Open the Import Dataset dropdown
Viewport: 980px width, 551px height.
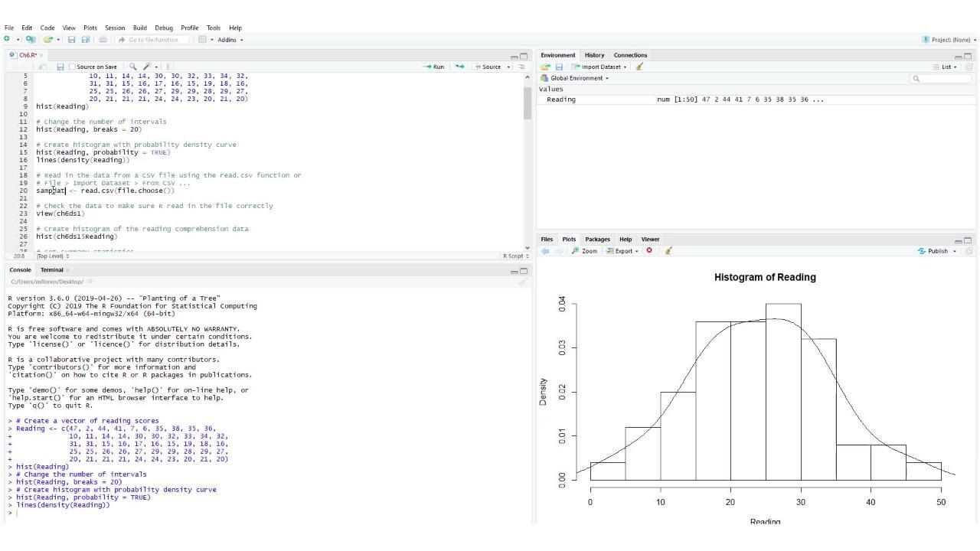[599, 67]
